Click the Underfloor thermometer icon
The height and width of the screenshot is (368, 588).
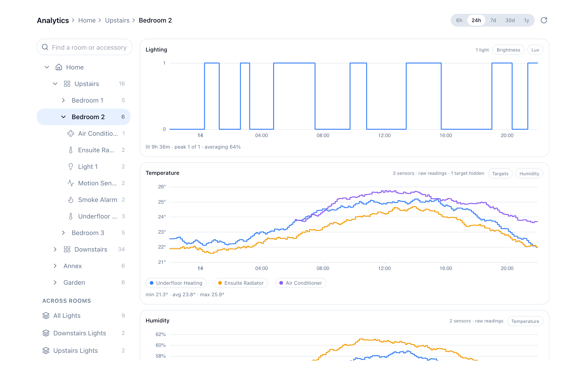(71, 216)
